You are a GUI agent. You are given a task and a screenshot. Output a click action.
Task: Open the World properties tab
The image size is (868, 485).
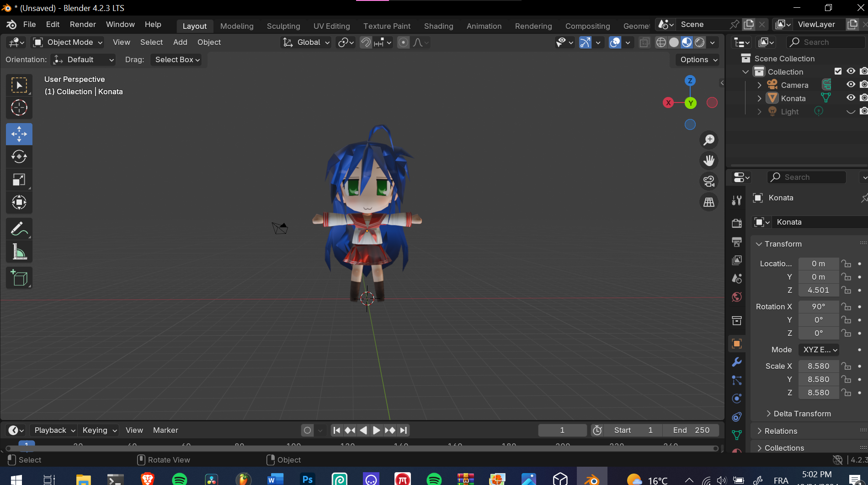pyautogui.click(x=737, y=297)
